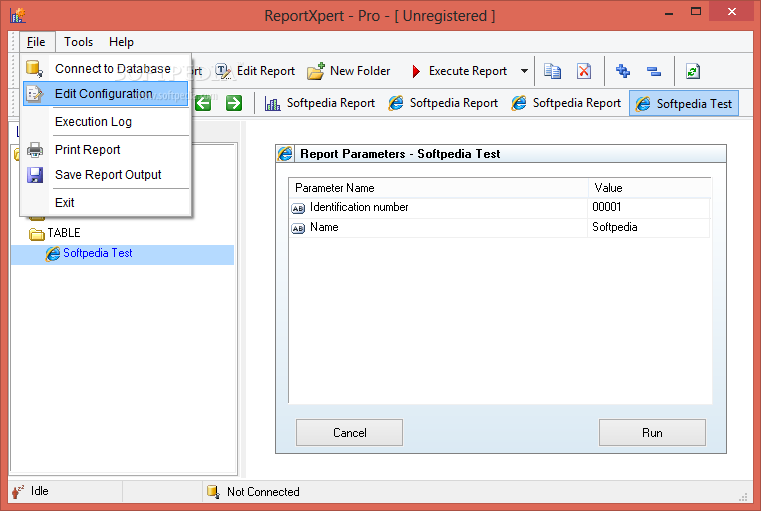Click the Parameter Name column header
Viewport: 761px width, 511px height.
point(438,188)
